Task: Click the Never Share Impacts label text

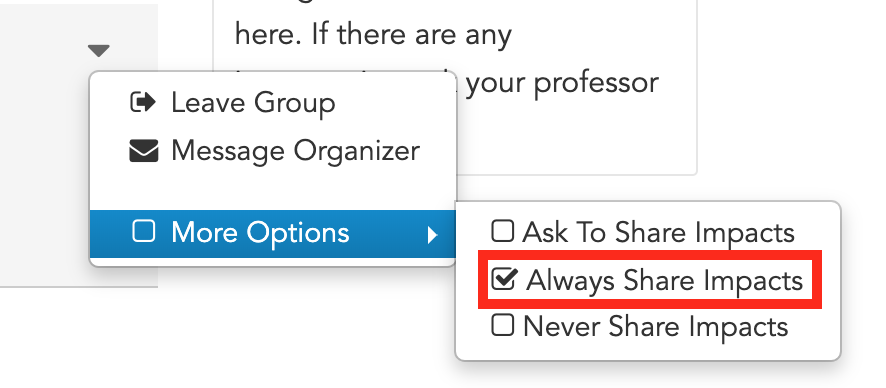Action: 655,326
